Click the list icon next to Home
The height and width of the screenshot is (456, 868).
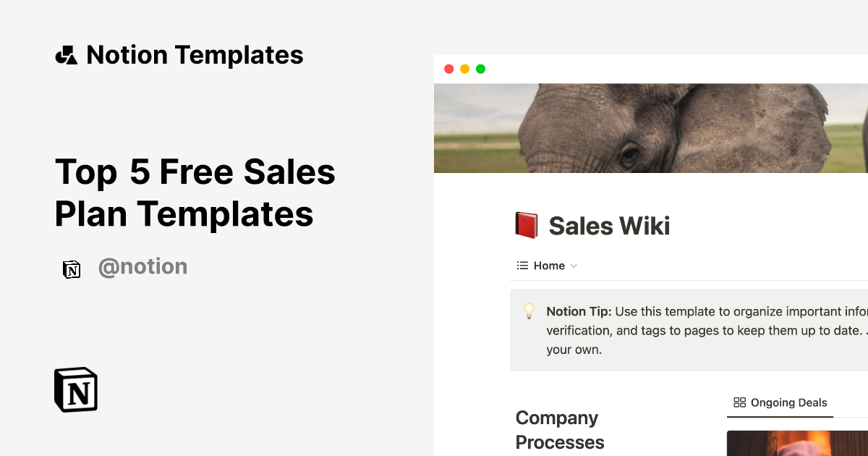[522, 266]
